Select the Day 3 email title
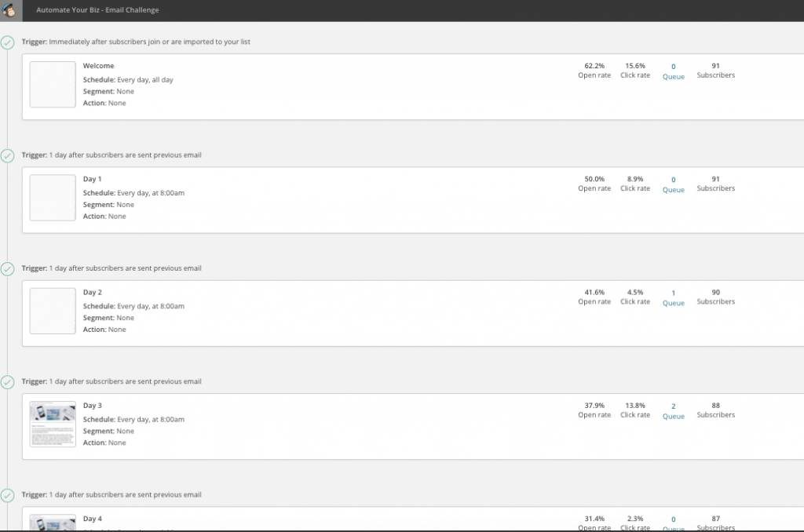 [x=93, y=406]
